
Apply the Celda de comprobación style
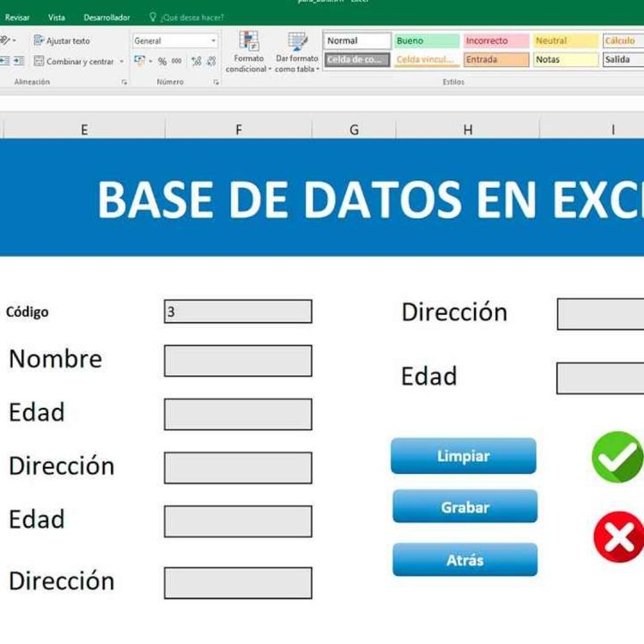click(357, 59)
